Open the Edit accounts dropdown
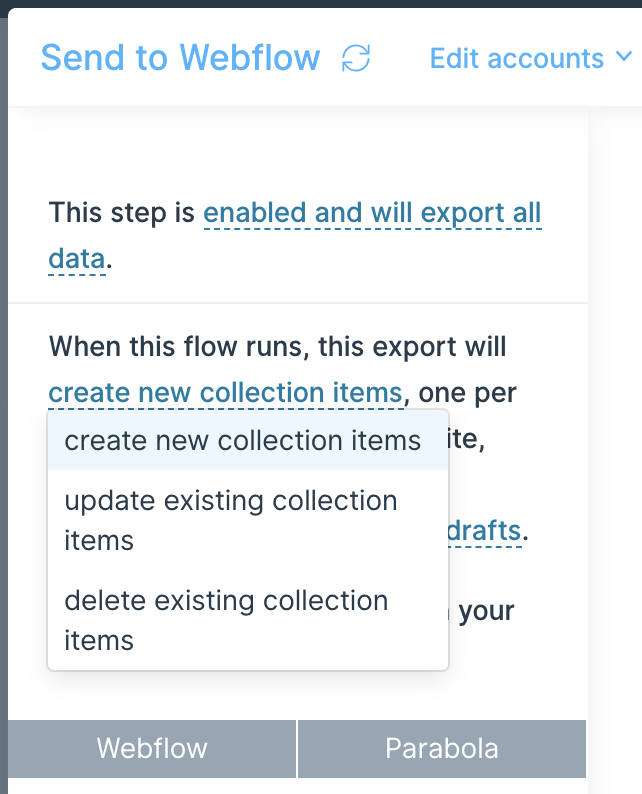Viewport: 642px width, 794px height. point(531,58)
